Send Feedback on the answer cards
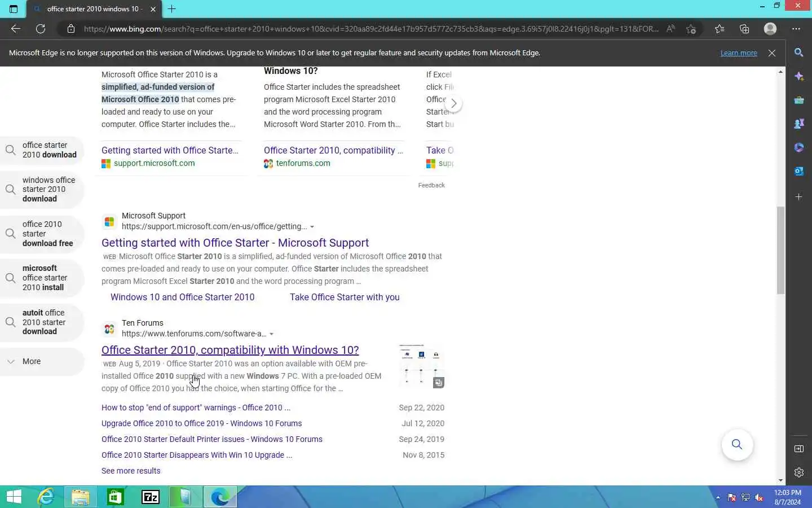 431,185
